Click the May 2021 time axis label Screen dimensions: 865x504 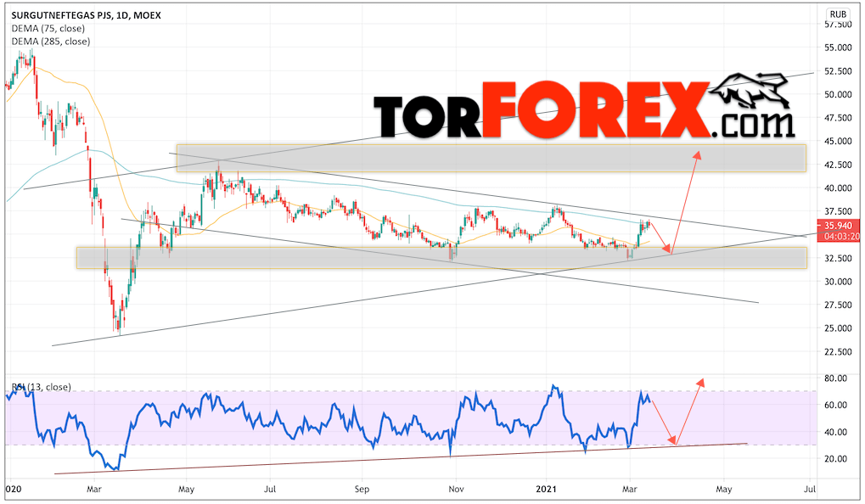click(724, 489)
